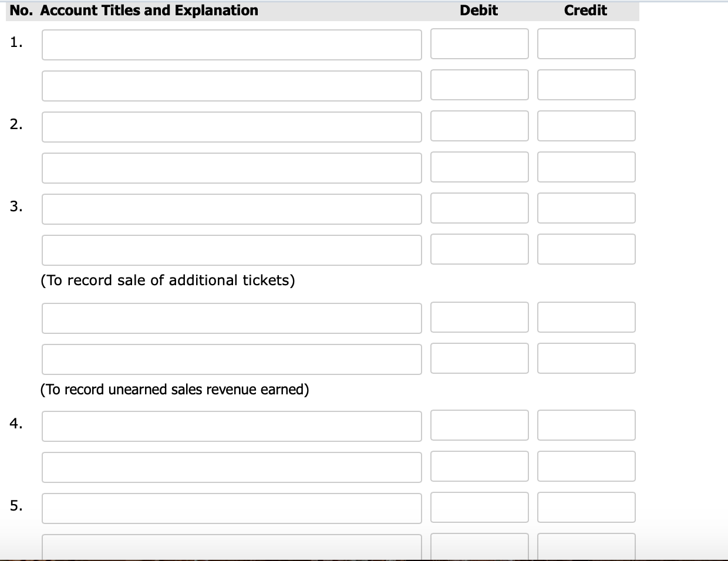The image size is (728, 561).
Task: Click first credit field for entry 2
Action: [x=587, y=126]
